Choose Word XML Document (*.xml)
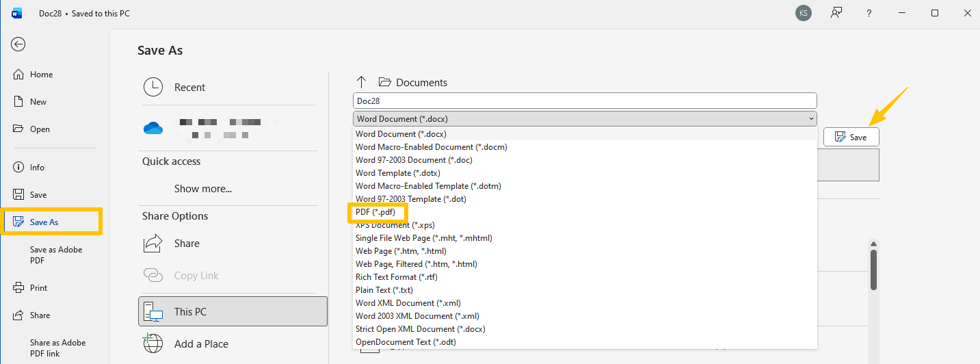 [x=585, y=303]
